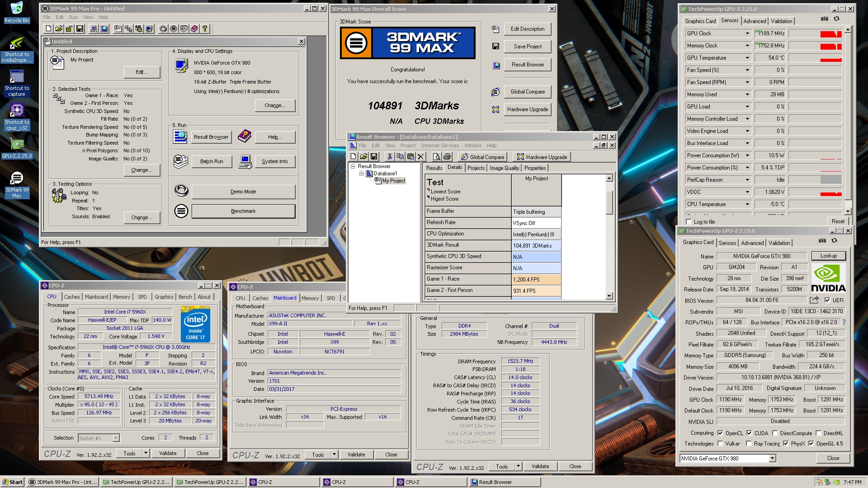Click the Paste clipboard icon in Result Browser
The image size is (868, 488).
410,157
